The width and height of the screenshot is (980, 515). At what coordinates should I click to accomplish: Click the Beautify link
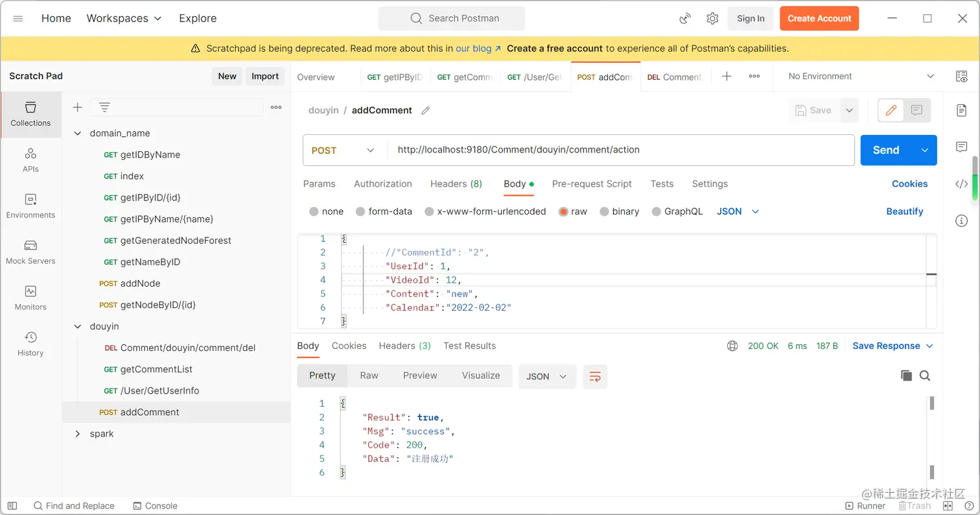coord(904,211)
